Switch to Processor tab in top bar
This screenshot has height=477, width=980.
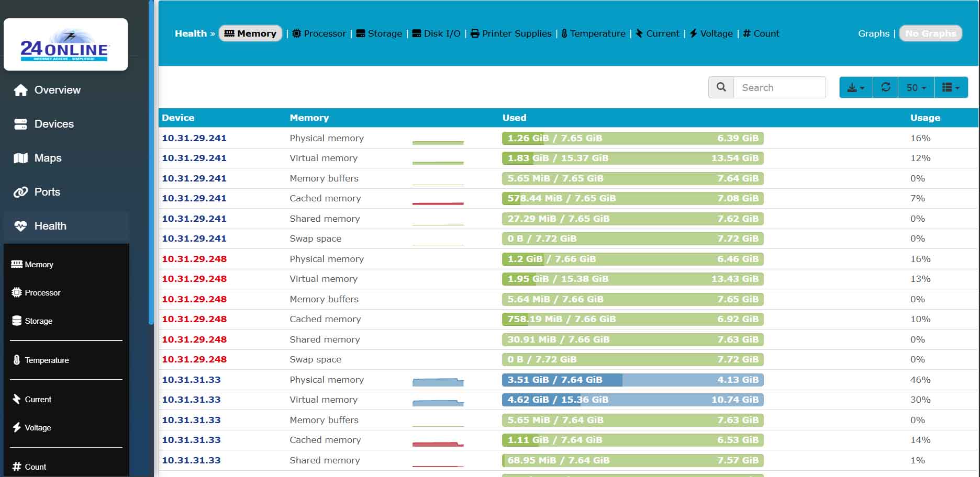[x=319, y=33]
